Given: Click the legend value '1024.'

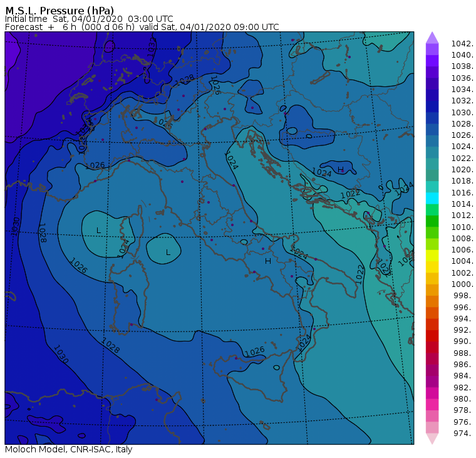Looking at the screenshot, I should (462, 147).
